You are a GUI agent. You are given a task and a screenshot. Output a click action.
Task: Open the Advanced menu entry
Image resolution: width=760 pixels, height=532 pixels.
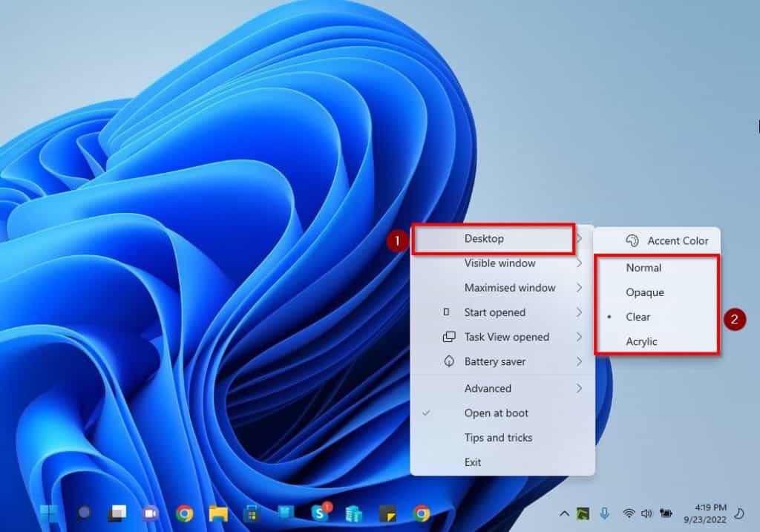tap(502, 389)
